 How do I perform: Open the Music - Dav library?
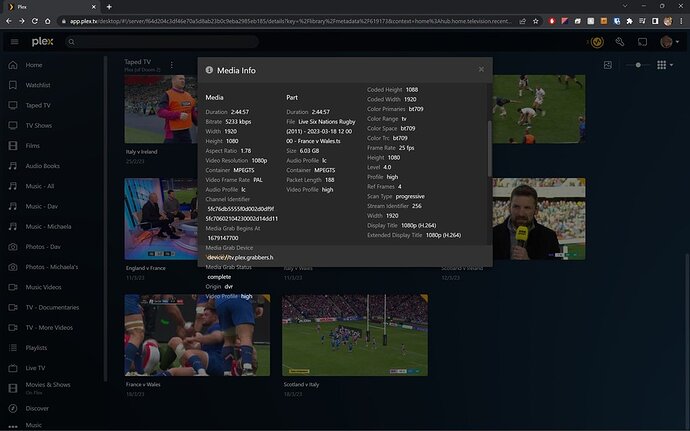(42, 206)
